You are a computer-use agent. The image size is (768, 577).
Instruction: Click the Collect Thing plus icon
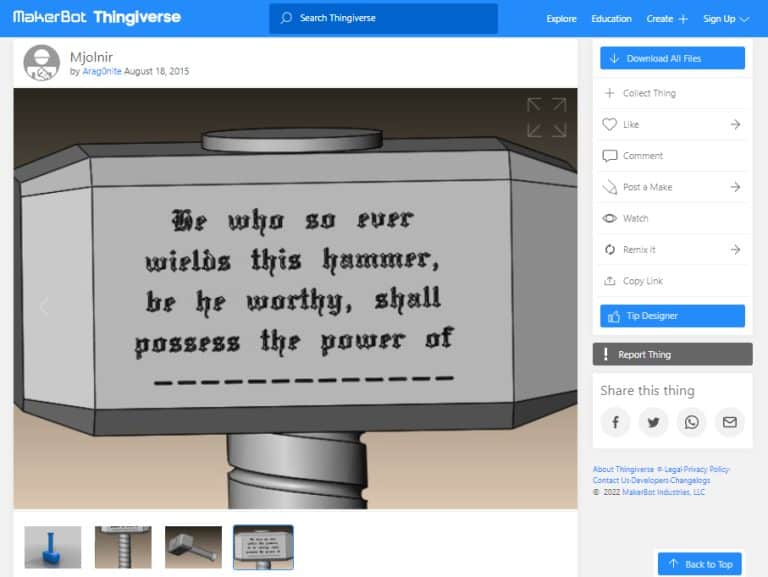pos(609,93)
